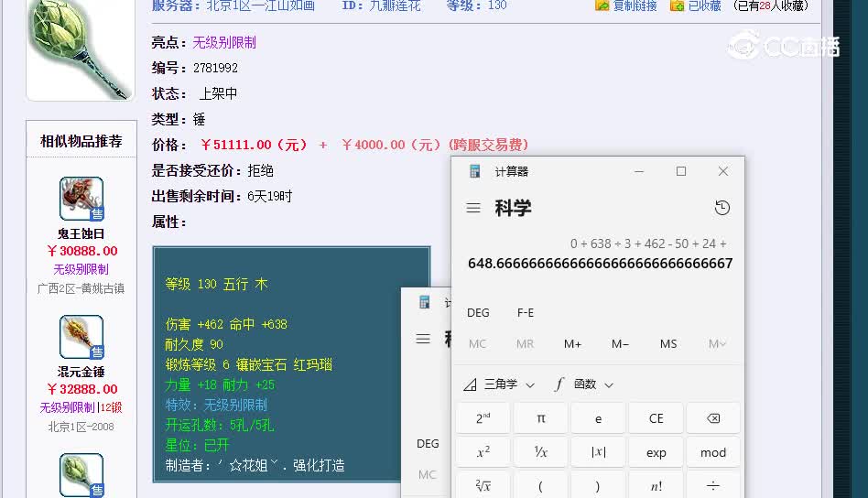Image resolution: width=868 pixels, height=498 pixels.
Task: Click the calculator expression line
Action: coord(648,244)
